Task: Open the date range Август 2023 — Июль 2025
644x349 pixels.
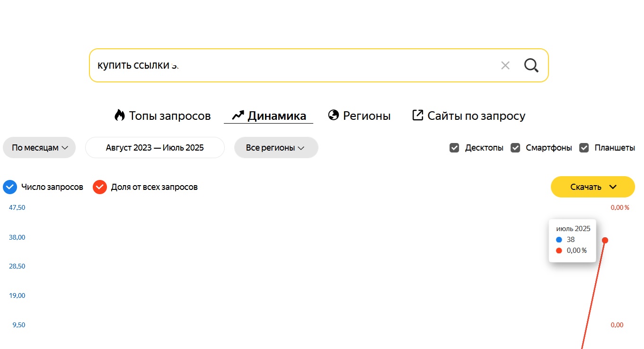Action: (x=155, y=148)
